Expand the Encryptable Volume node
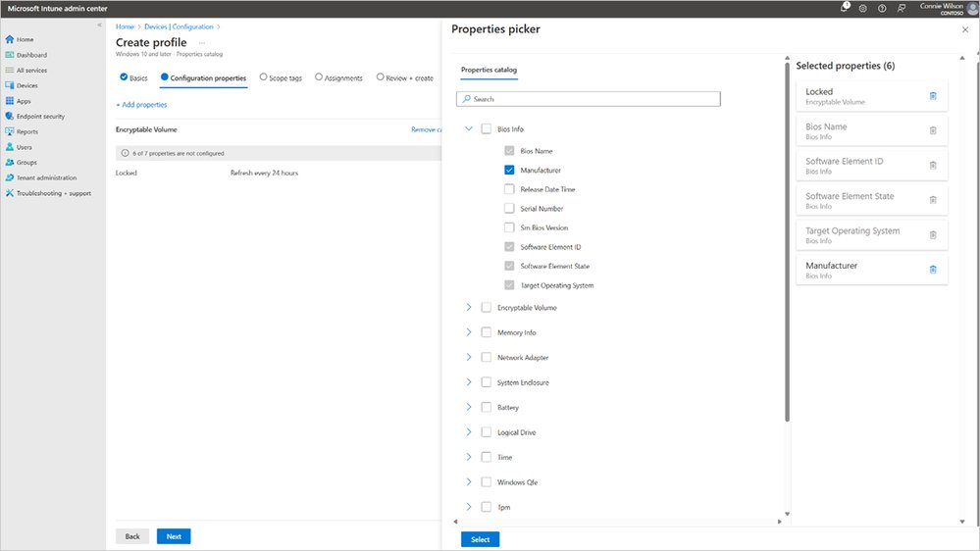This screenshot has height=551, width=980. pyautogui.click(x=469, y=307)
